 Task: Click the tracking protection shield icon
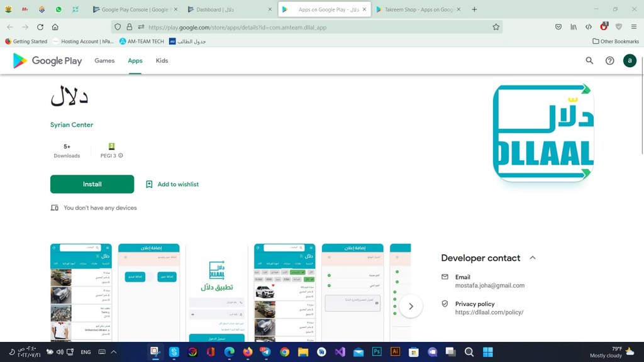click(118, 27)
